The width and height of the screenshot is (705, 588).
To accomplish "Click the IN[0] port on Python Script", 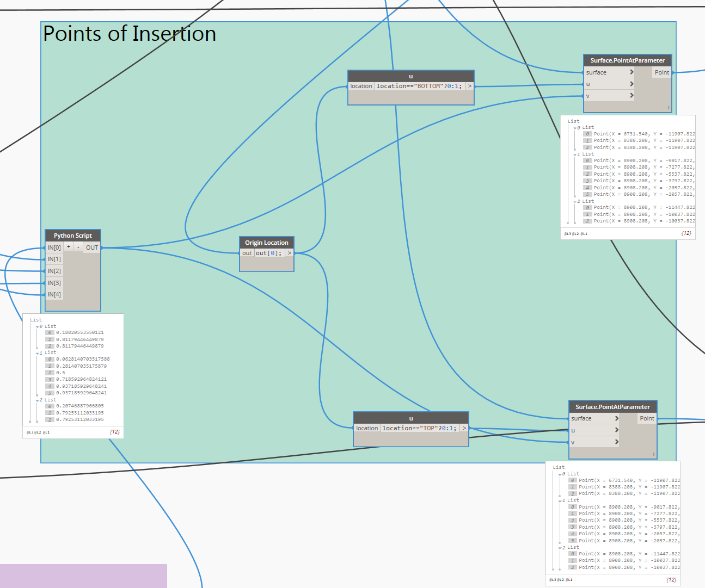I will [54, 247].
